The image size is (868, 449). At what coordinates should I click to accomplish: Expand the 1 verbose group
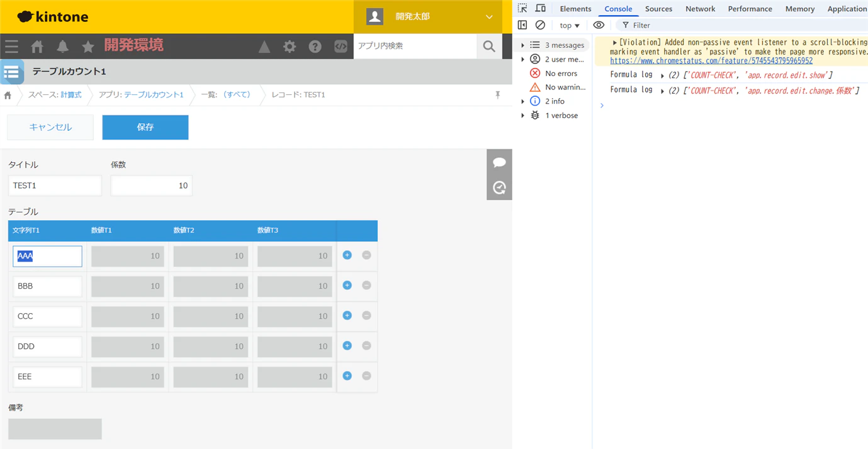point(522,115)
